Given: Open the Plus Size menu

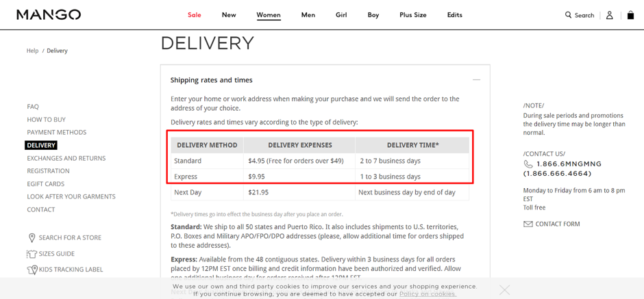Looking at the screenshot, I should (413, 15).
